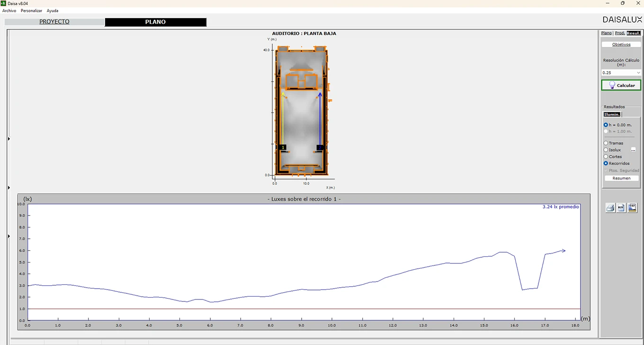Click the printer icon
This screenshot has width=644, height=345.
click(610, 208)
